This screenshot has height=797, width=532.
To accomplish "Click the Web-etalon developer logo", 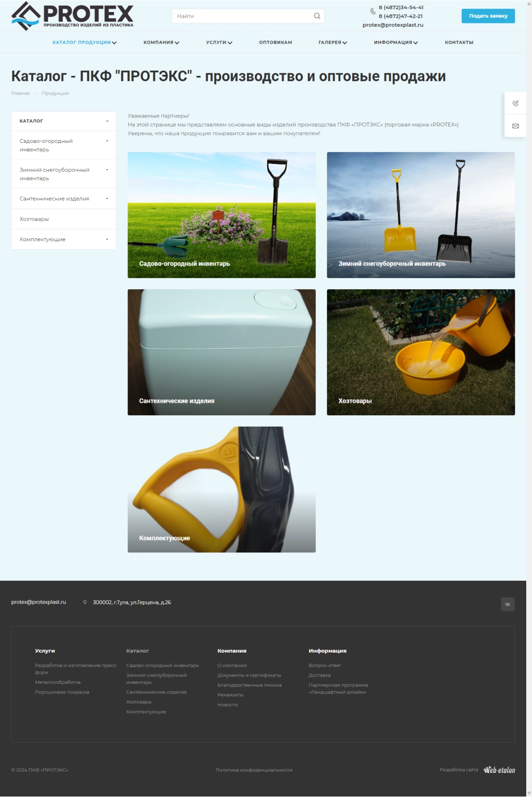I will 499,770.
